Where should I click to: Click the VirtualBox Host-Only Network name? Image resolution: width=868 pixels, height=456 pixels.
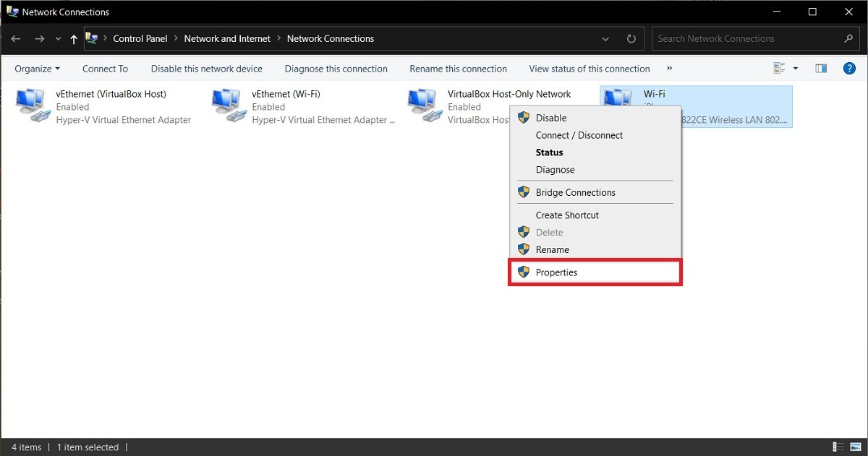(x=509, y=94)
